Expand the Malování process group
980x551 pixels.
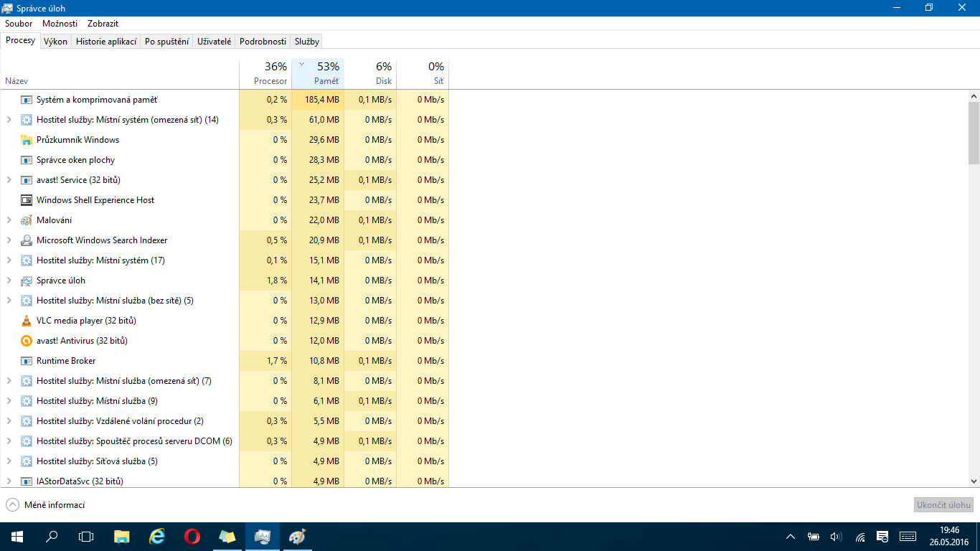click(9, 220)
